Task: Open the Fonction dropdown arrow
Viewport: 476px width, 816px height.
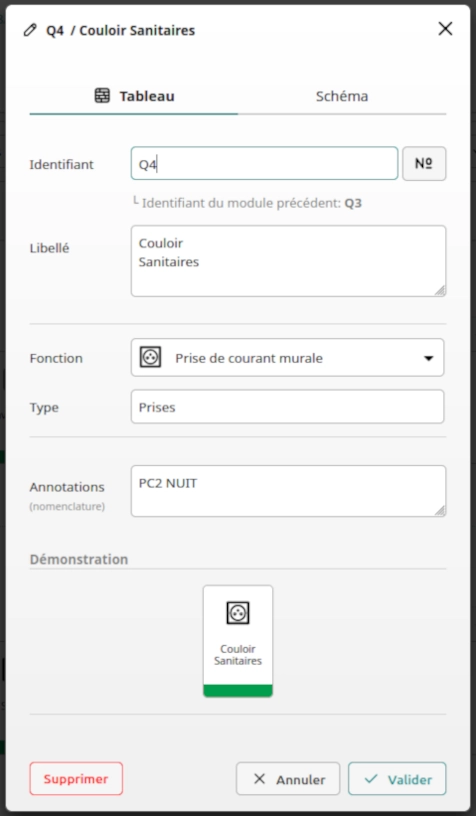Action: [428, 358]
